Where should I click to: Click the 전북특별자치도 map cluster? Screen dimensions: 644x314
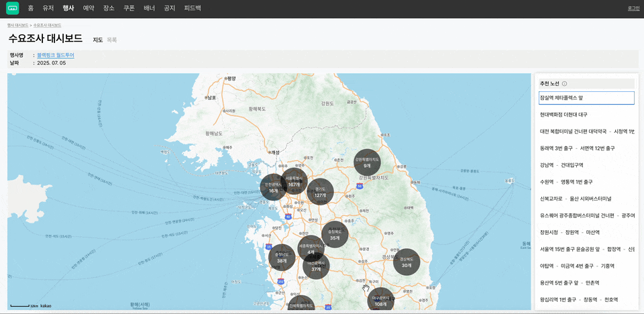[301, 303]
